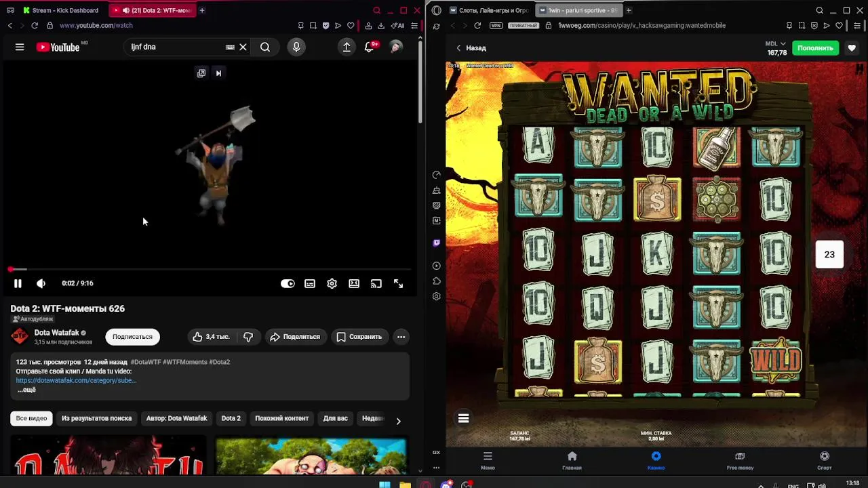This screenshot has width=868, height=488.
Task: Go to the YouTube home logo
Action: pos(58,47)
